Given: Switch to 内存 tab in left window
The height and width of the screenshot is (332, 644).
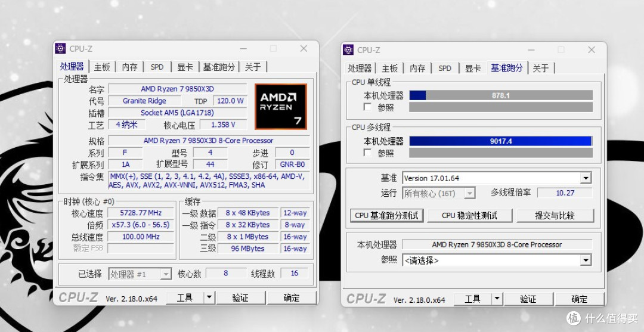Looking at the screenshot, I should (130, 67).
